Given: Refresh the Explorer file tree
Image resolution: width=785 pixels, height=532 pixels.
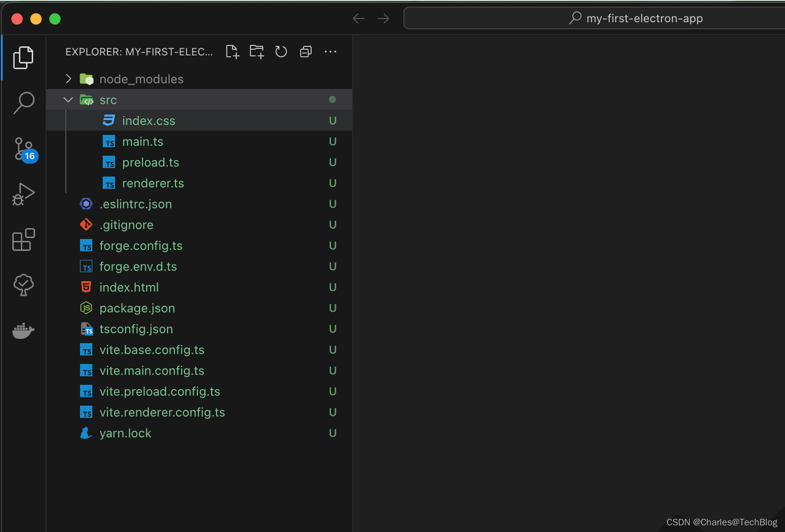Looking at the screenshot, I should click(281, 52).
